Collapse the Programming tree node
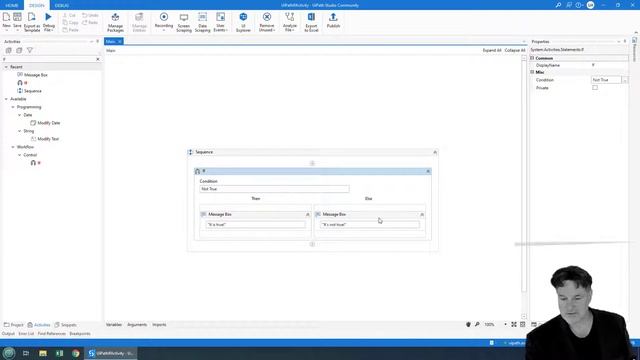 (13, 107)
